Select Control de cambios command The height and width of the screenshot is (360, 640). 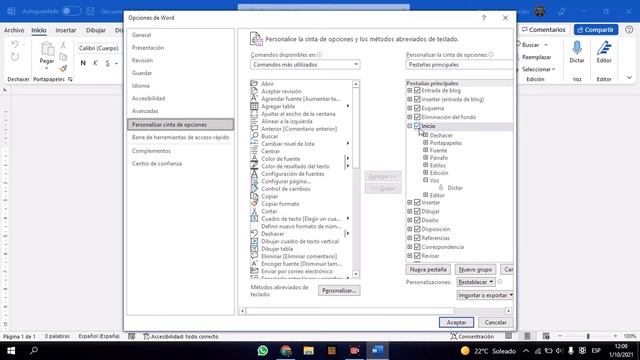click(x=300, y=189)
